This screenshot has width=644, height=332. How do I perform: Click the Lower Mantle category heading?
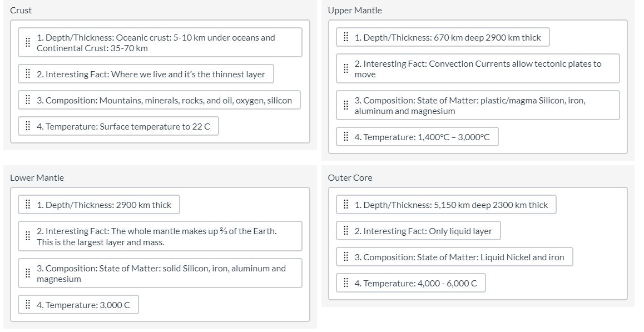coord(37,178)
